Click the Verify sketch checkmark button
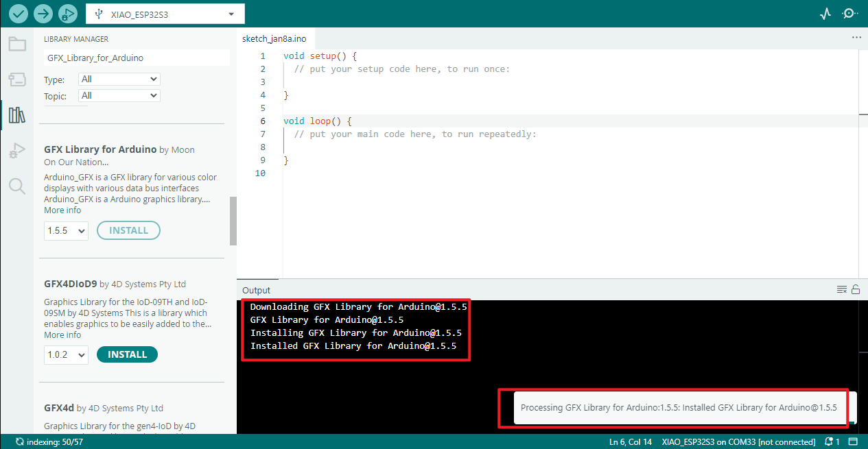Viewport: 868px width, 449px height. 19,14
